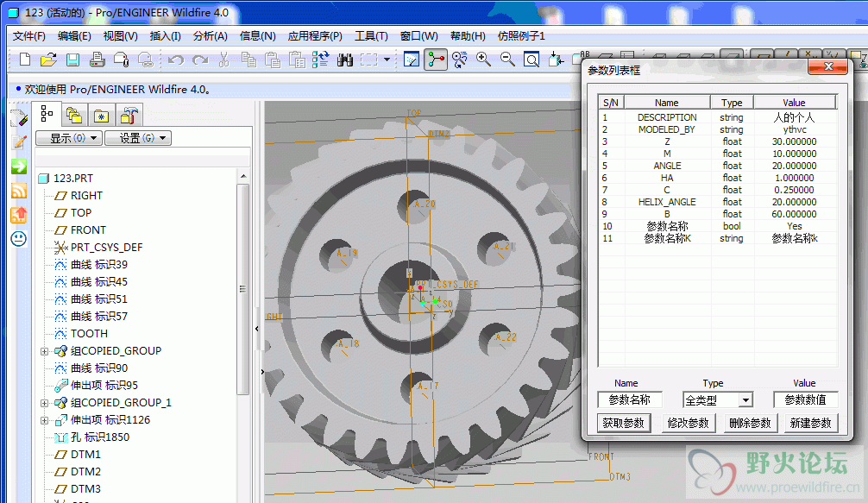868x503 pixels.
Task: Click the 参数名称 name input field
Action: click(x=629, y=399)
